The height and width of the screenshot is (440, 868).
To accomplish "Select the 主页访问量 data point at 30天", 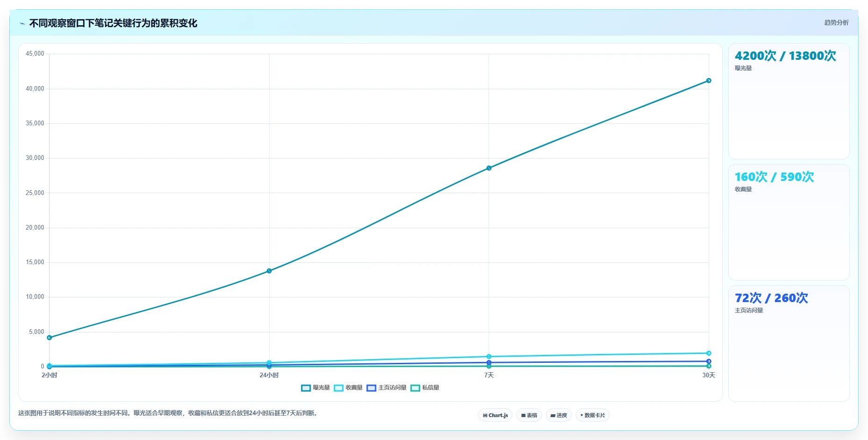I will pyautogui.click(x=709, y=361).
